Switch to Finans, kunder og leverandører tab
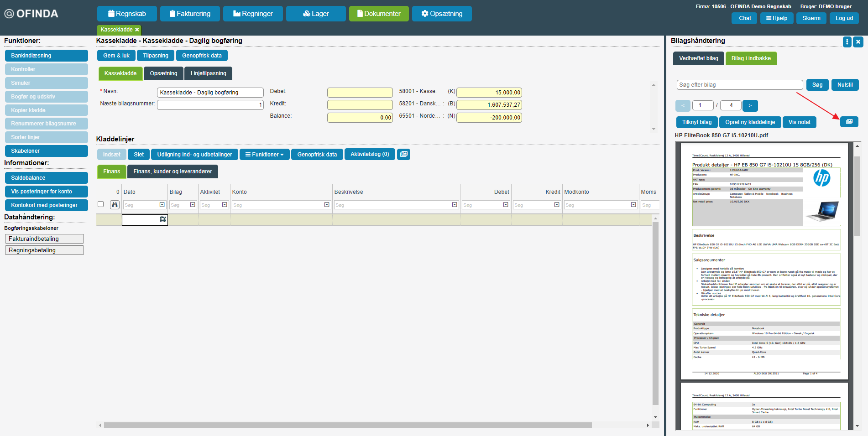This screenshot has width=868, height=436. (173, 171)
